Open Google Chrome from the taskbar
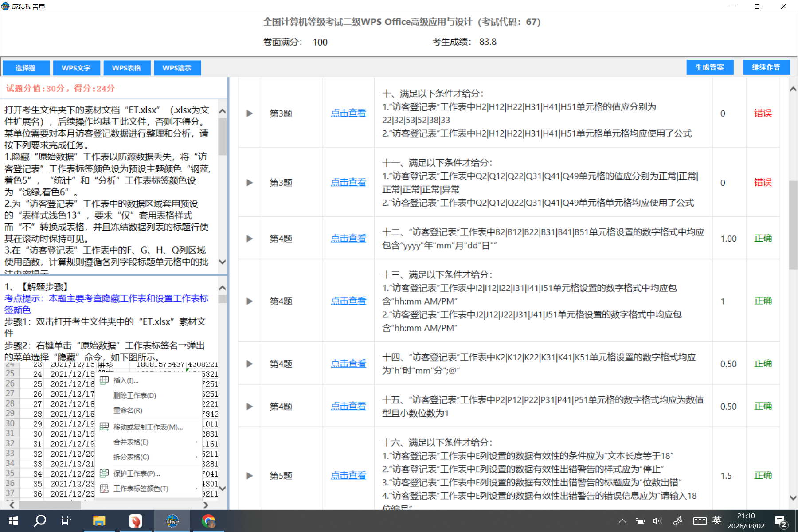This screenshot has height=532, width=798. point(208,521)
